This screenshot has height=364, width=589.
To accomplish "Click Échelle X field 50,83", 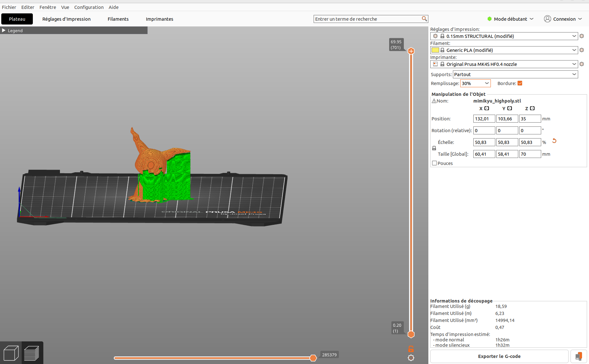I will [484, 142].
